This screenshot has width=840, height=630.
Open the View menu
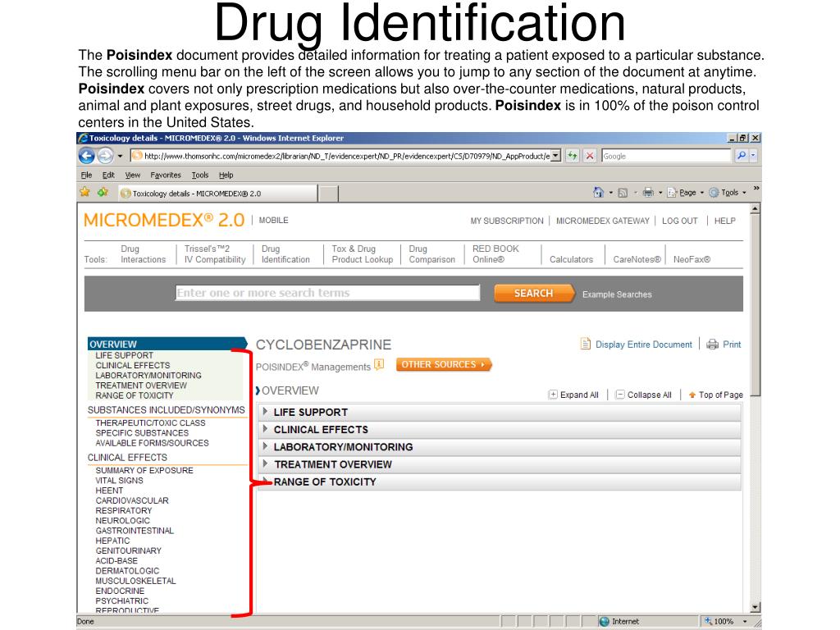tap(132, 176)
